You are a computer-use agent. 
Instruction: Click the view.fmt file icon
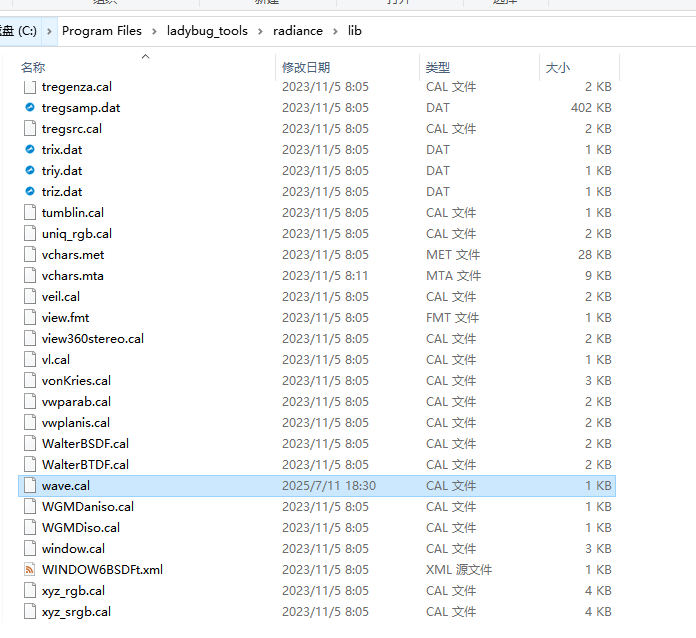pos(30,318)
